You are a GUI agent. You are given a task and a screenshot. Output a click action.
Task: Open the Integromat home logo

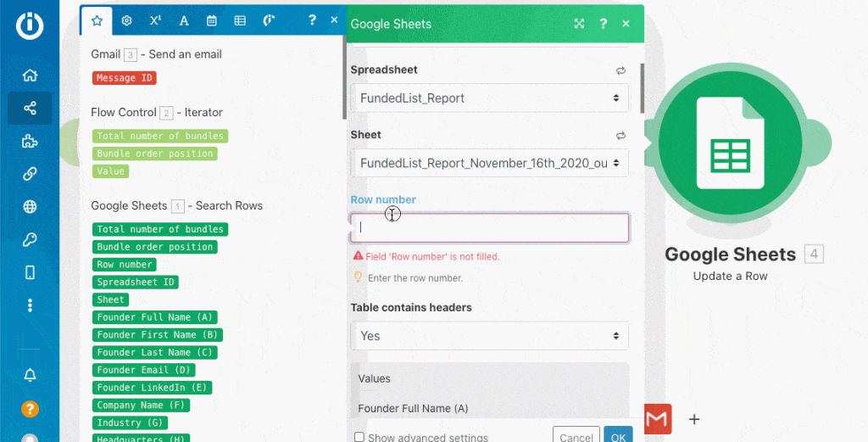coord(30,25)
